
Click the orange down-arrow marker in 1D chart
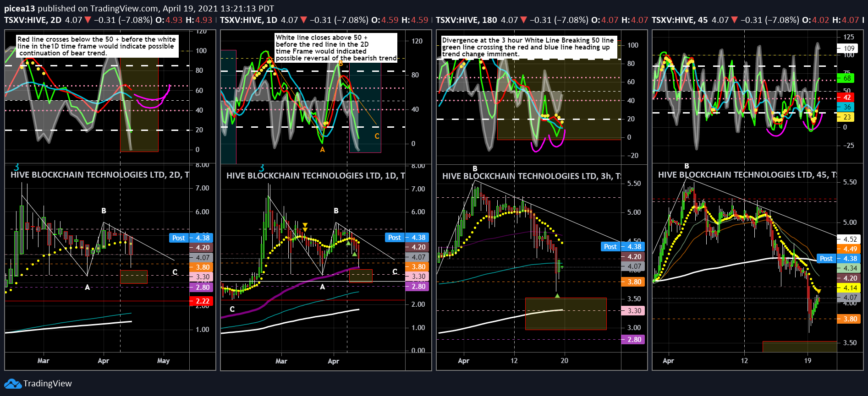point(305,225)
